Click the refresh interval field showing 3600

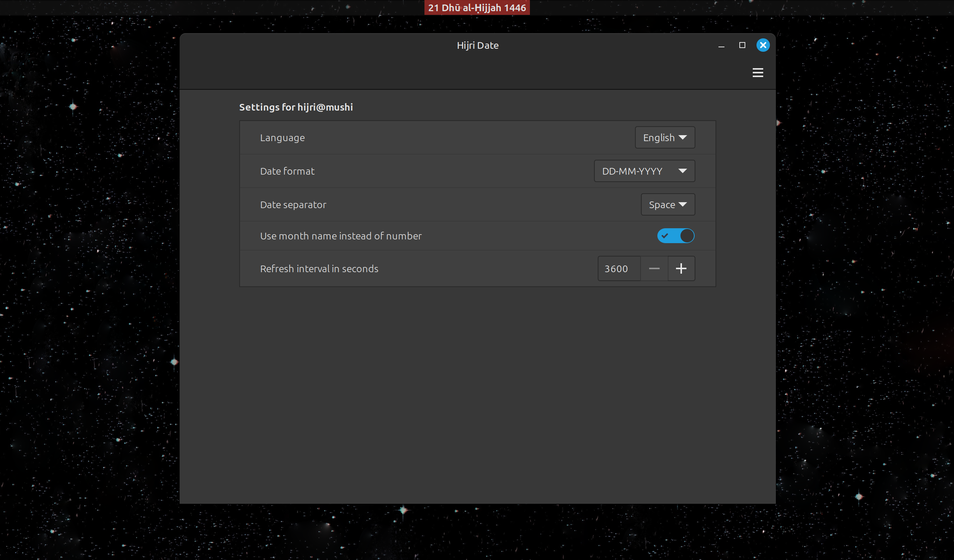(x=619, y=268)
